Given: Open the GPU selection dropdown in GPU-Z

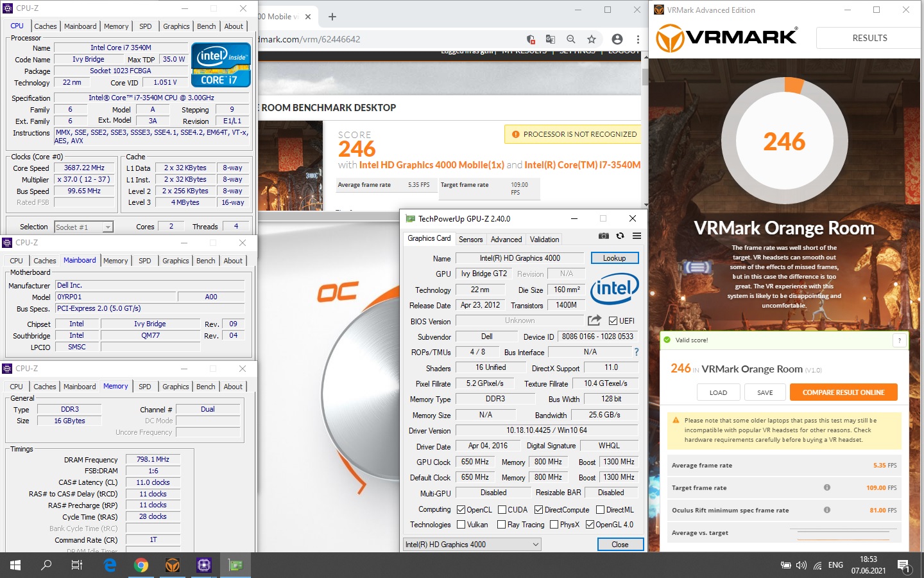Looking at the screenshot, I should [x=472, y=545].
